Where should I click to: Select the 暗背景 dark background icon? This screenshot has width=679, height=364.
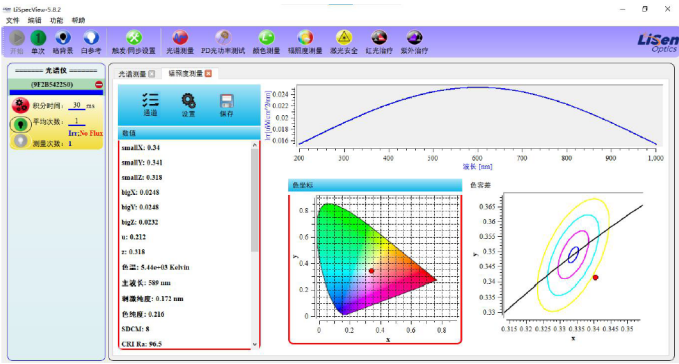click(x=63, y=38)
